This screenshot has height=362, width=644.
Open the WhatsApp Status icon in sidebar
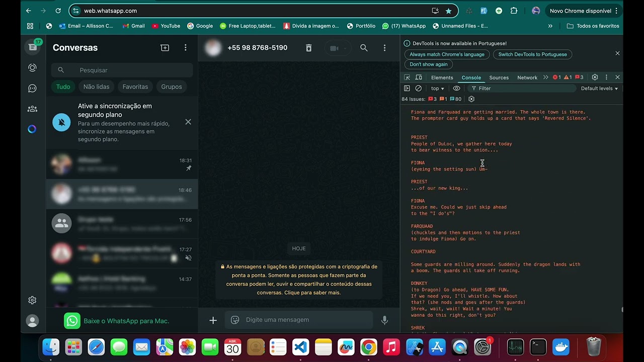click(32, 68)
